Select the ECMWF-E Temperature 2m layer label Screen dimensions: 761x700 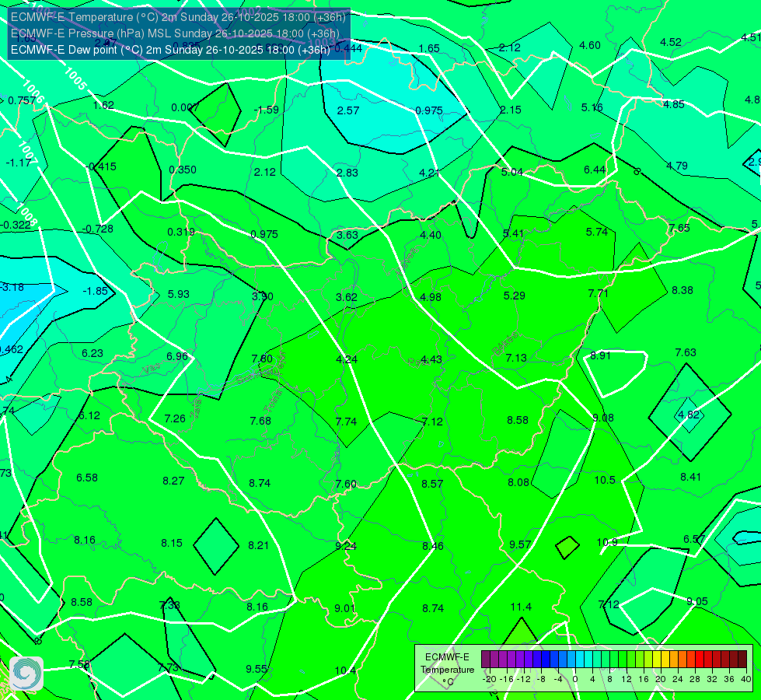[178, 17]
